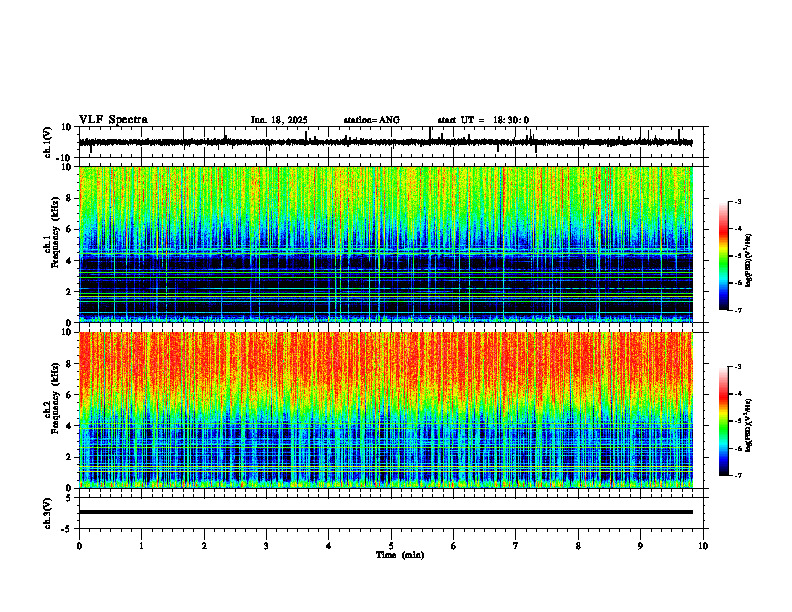792x612 pixels.
Task: Click the ch.2 color bar PSD unit label
Action: point(748,425)
